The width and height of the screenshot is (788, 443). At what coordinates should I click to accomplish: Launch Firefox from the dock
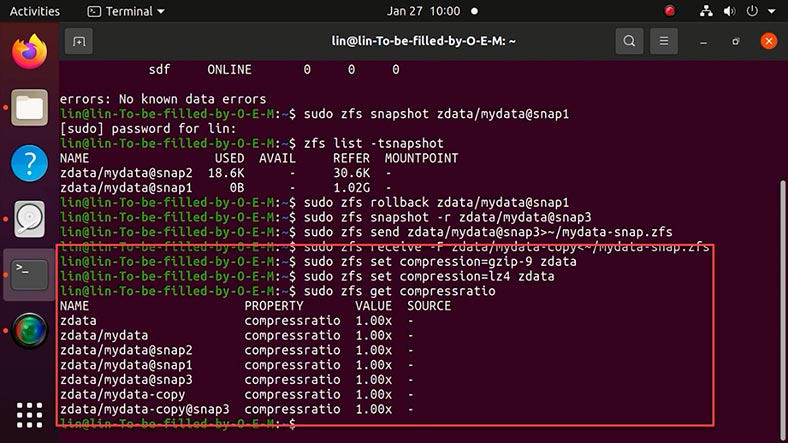tap(30, 51)
